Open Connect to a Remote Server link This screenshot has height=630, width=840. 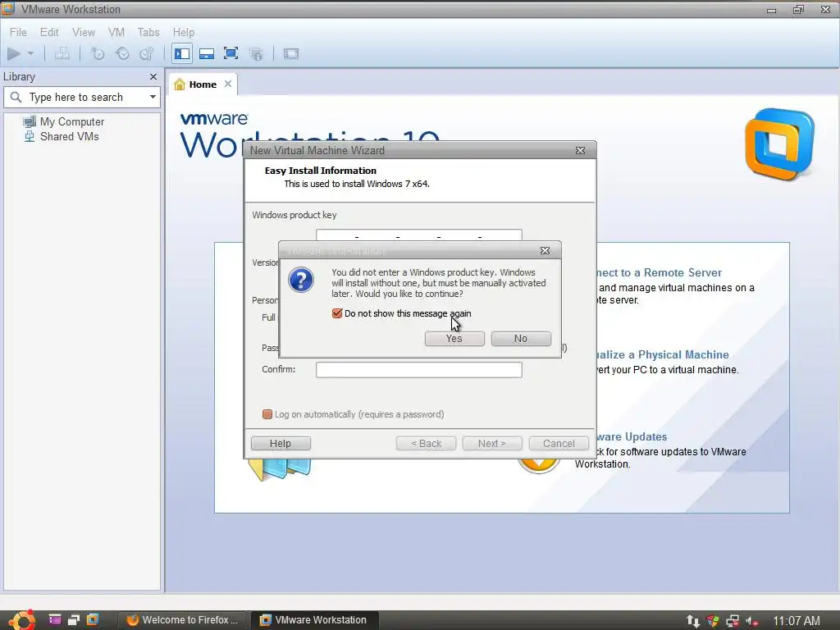[x=660, y=272]
